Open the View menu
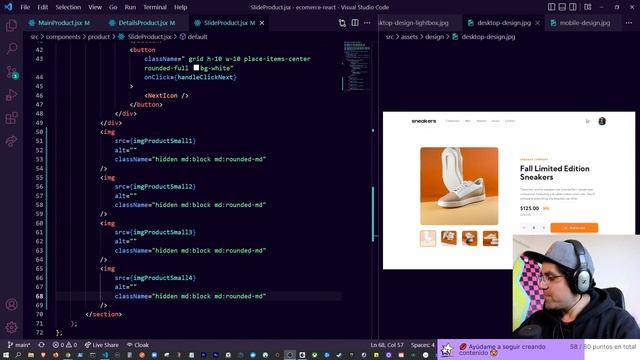640x360 pixels. pos(95,7)
